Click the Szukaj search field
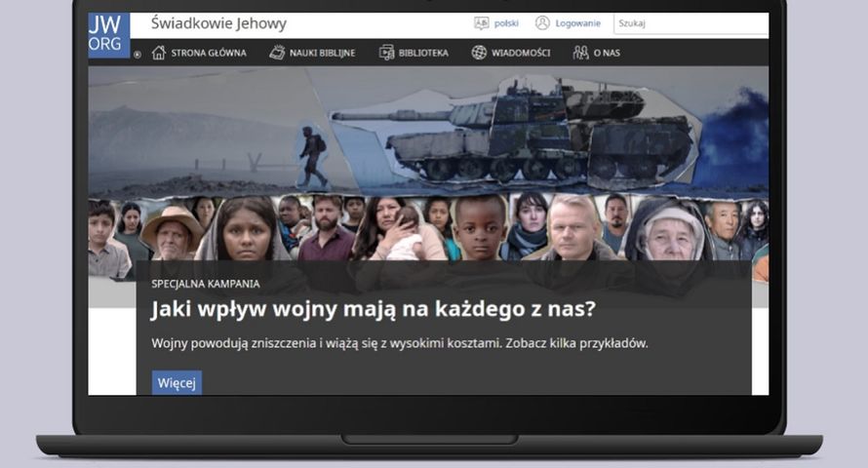Image resolution: width=868 pixels, height=468 pixels. 690,23
